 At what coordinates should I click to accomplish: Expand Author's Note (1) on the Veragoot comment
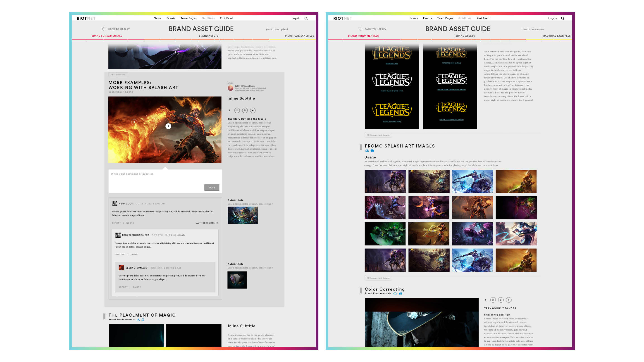coord(207,223)
